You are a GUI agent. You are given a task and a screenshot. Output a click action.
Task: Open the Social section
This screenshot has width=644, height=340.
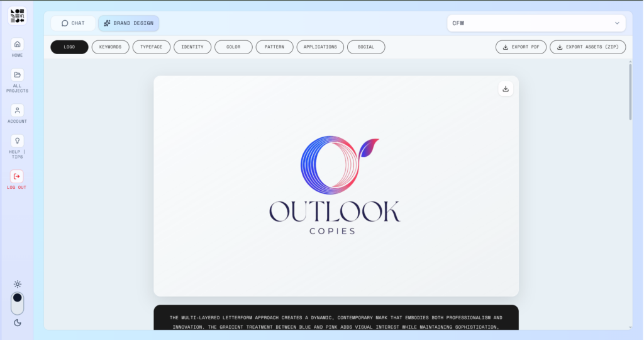point(366,47)
